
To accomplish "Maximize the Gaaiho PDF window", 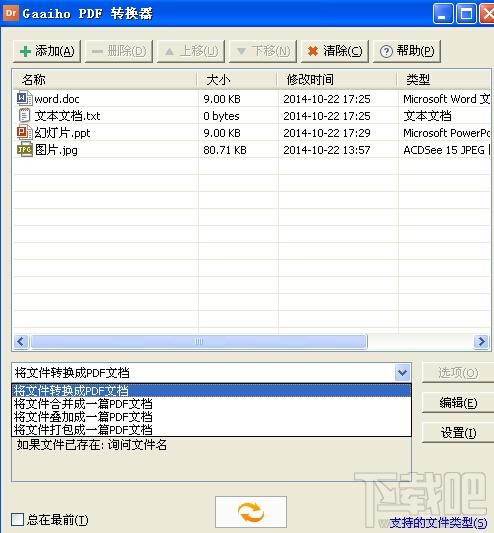I will (x=466, y=14).
